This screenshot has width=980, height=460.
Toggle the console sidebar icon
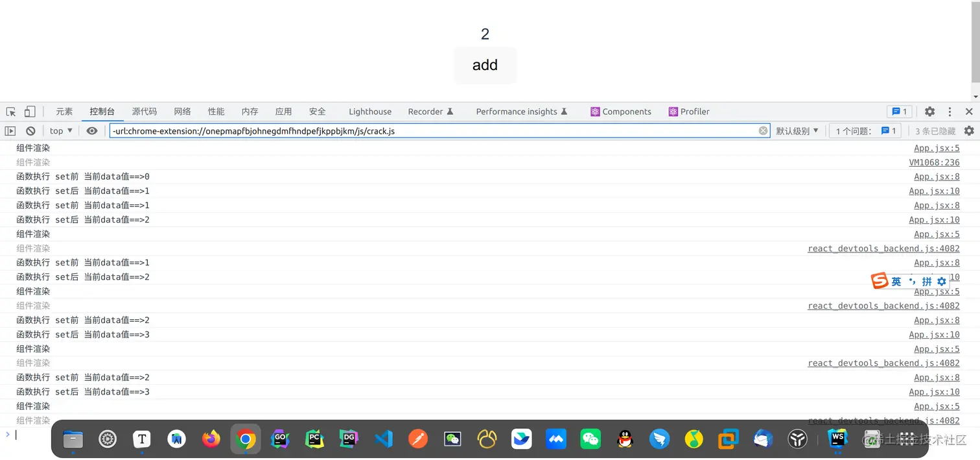(10, 131)
